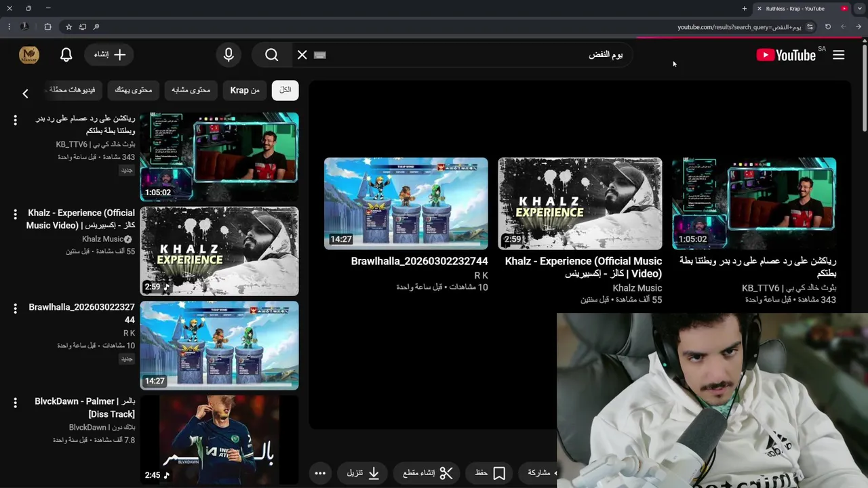Open the sidebar Brawlhalla thumbnail 14:27
Screen dimensions: 868x488
tap(219, 345)
